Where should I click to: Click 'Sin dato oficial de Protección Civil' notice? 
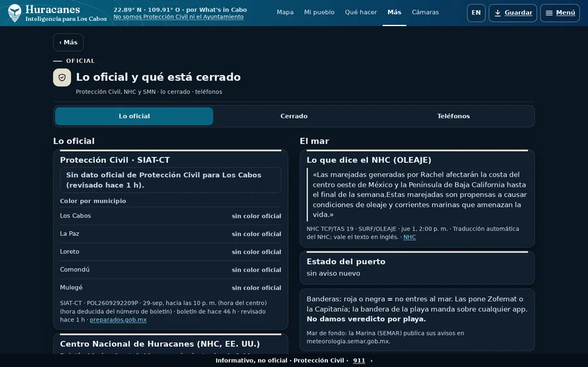(x=171, y=180)
